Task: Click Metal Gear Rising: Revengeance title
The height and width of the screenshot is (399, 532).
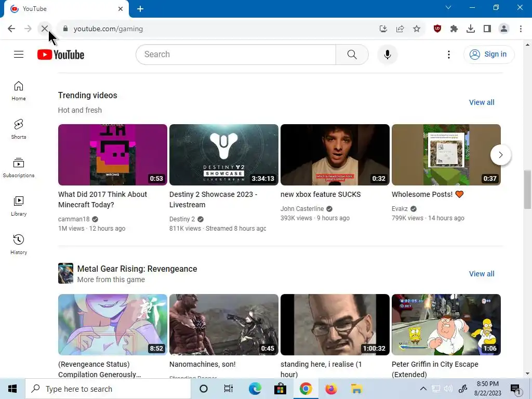Action: click(137, 269)
